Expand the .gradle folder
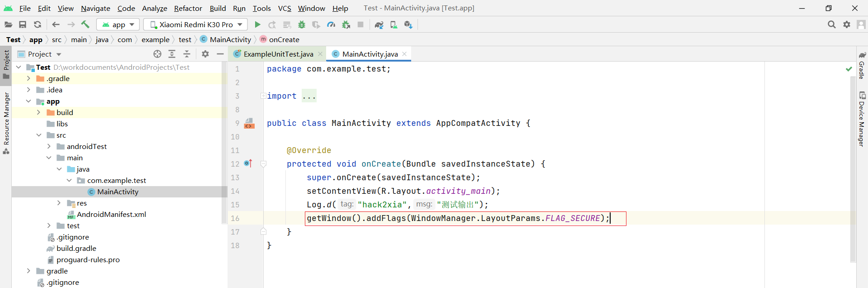Image resolution: width=868 pixels, height=288 pixels. (x=28, y=78)
